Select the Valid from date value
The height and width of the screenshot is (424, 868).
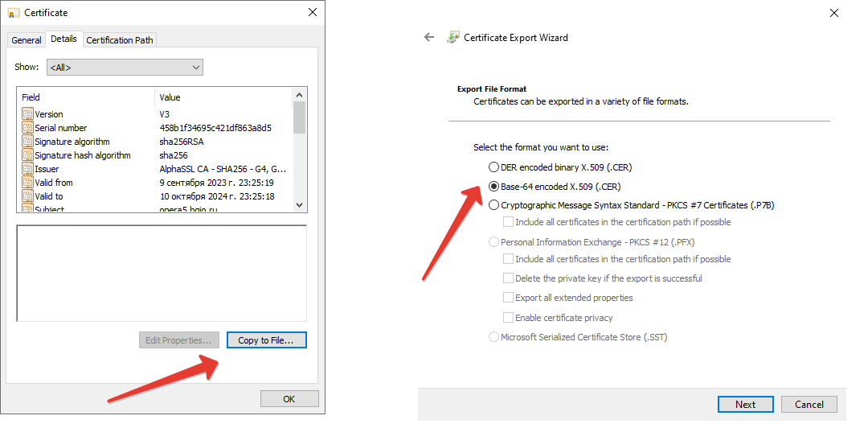216,183
